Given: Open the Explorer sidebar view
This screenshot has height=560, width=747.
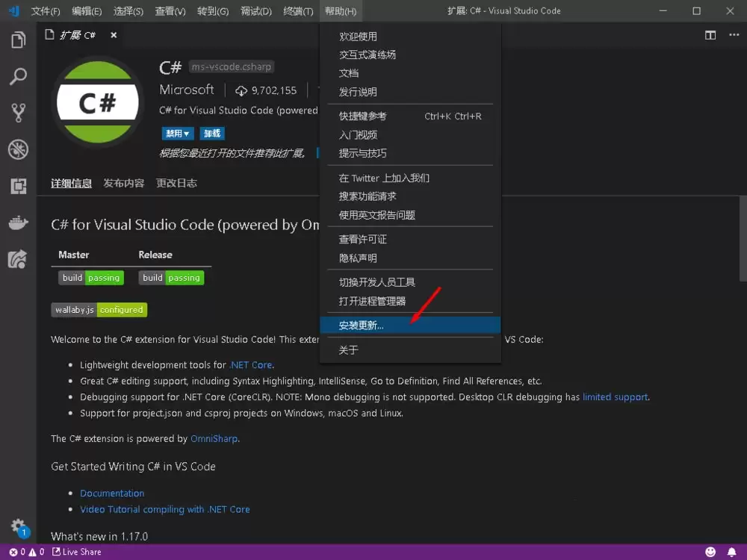Looking at the screenshot, I should coord(19,40).
